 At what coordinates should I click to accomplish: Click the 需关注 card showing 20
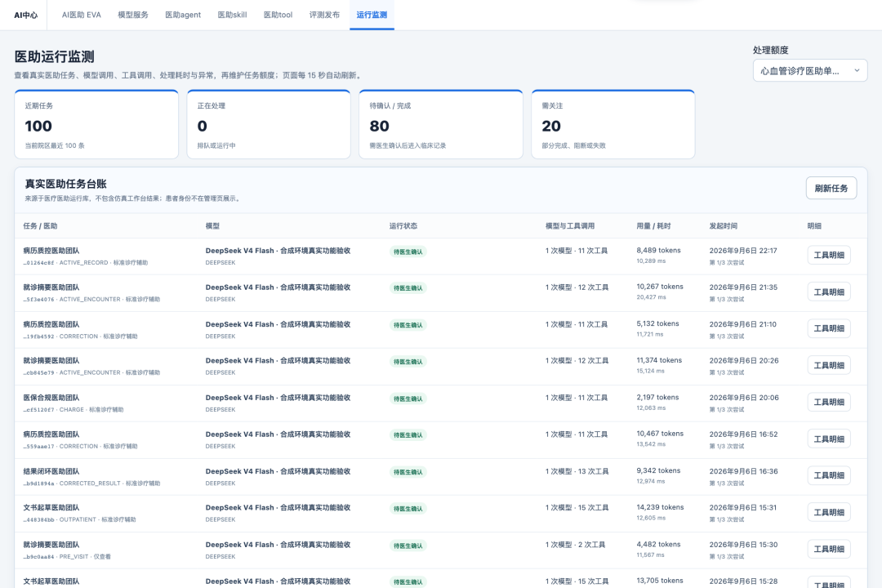click(613, 124)
